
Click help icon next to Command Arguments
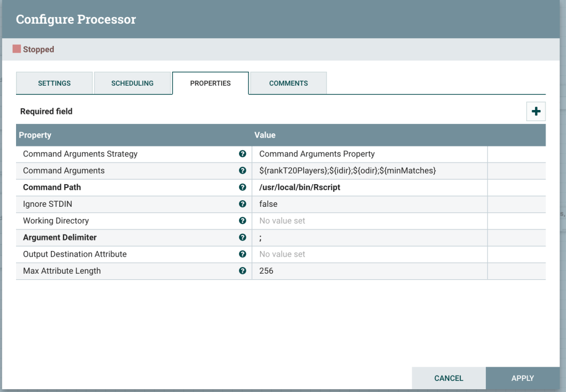(242, 171)
